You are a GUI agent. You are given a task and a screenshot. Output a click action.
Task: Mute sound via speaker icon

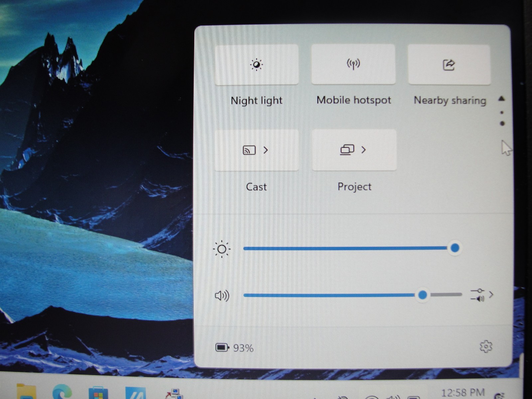(x=222, y=295)
